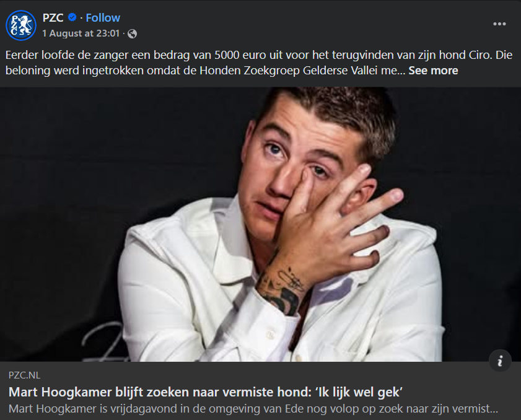
Task: Click the globe public audience icon
Action: [x=132, y=33]
